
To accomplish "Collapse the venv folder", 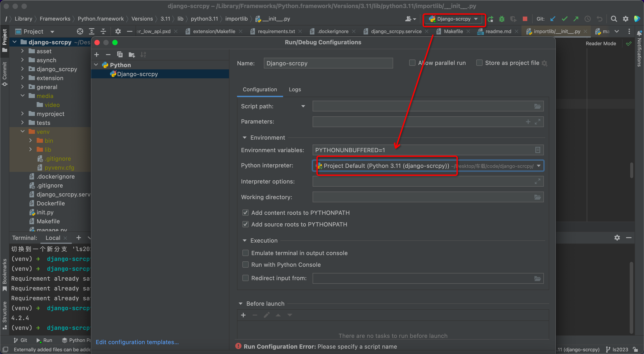I will (23, 132).
